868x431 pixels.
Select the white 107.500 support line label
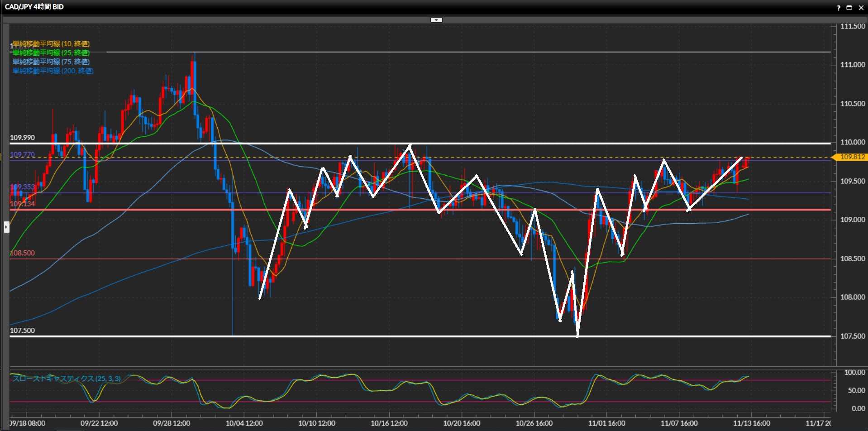[22, 330]
